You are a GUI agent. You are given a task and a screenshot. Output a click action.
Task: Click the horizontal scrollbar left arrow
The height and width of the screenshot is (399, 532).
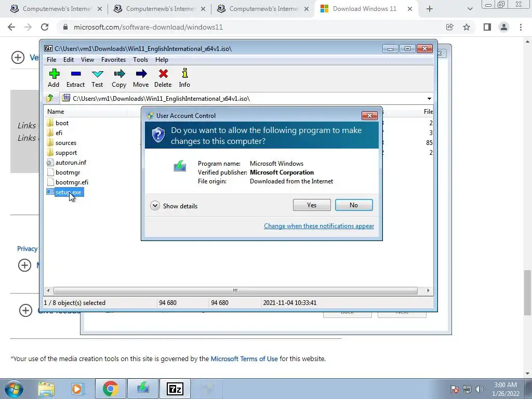pyautogui.click(x=48, y=290)
